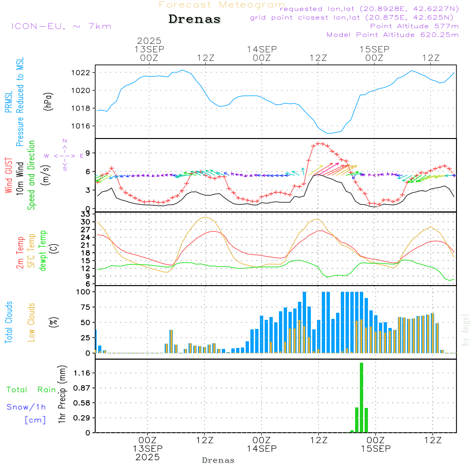This screenshot has height=476, width=476.
Task: Click the 14SEP 00Z marker on top axis
Action: [x=262, y=53]
